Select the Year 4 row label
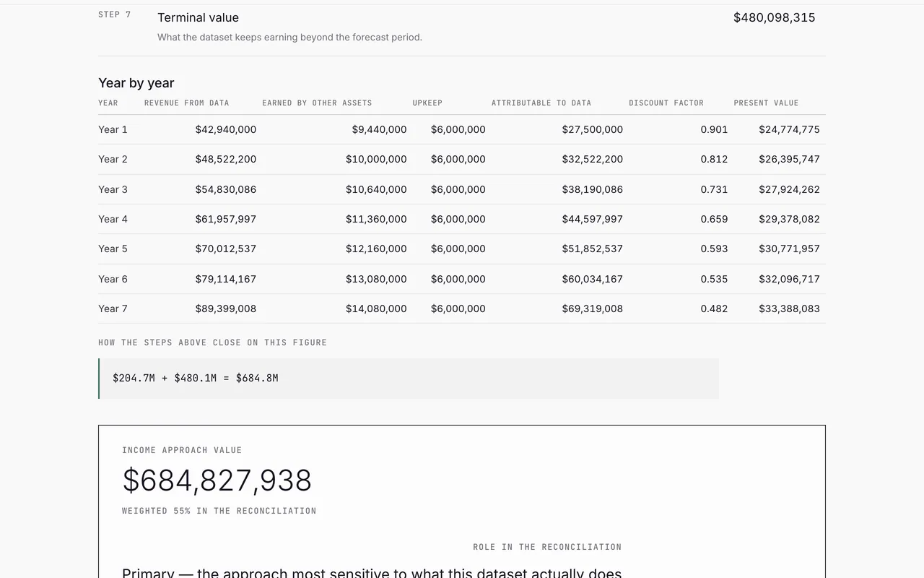The image size is (924, 578). pos(113,219)
